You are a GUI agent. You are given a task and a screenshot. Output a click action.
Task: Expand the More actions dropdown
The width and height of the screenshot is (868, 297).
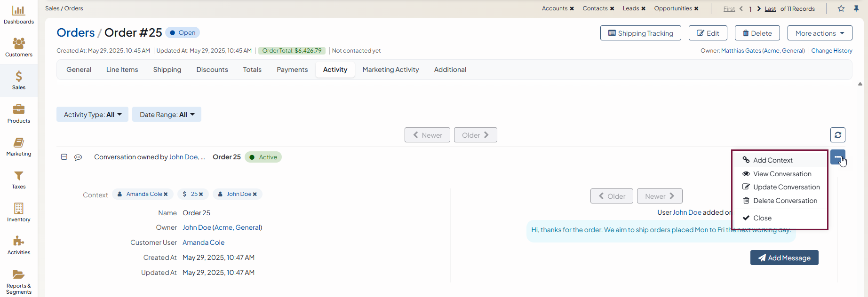(820, 33)
